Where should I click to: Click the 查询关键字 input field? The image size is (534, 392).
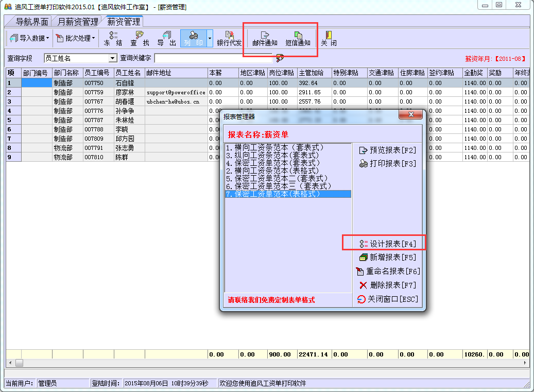click(x=214, y=58)
